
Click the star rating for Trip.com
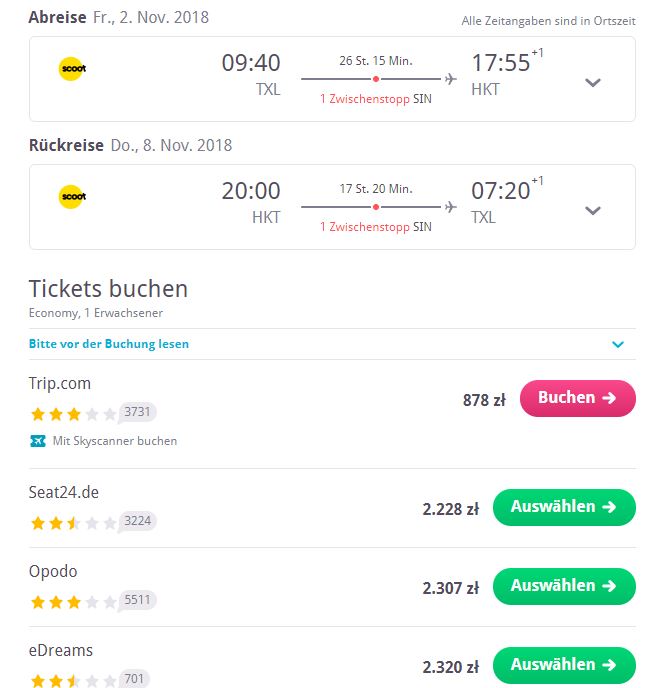[73, 414]
